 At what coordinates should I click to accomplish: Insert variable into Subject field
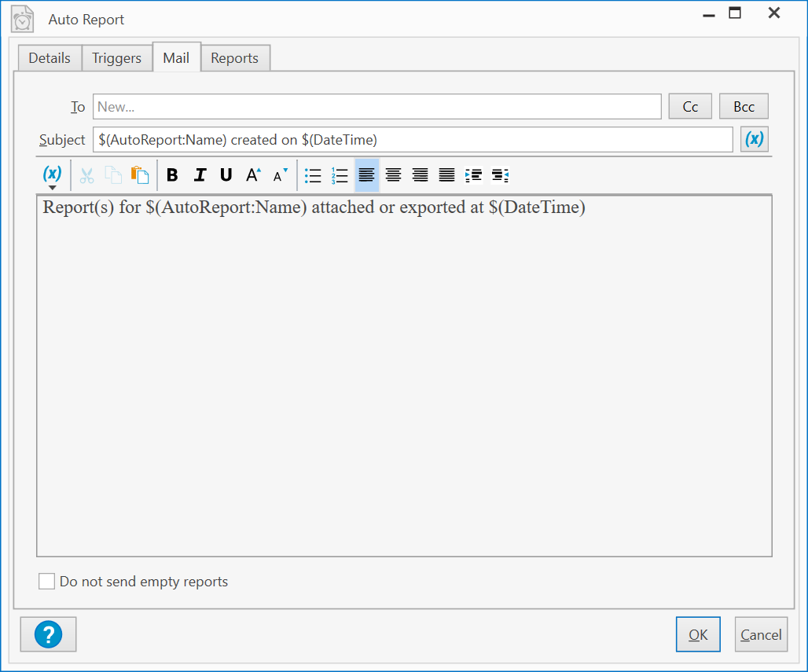[x=754, y=139]
